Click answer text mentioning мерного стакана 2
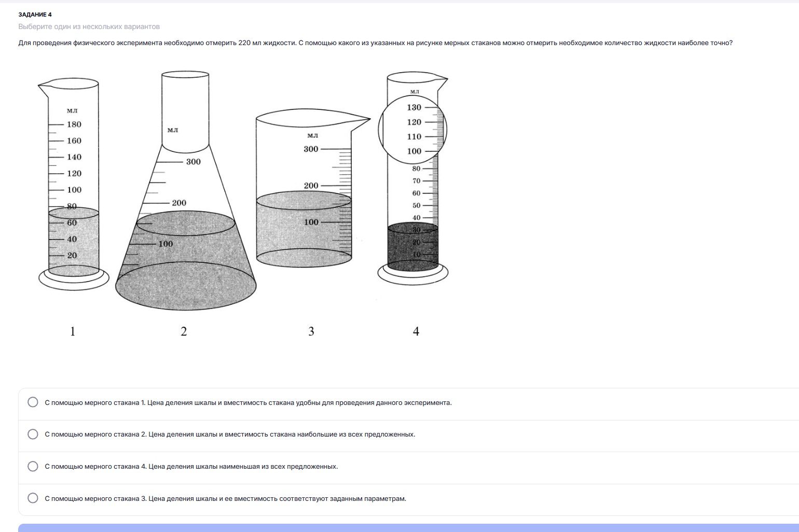This screenshot has height=532, width=799. tap(230, 435)
